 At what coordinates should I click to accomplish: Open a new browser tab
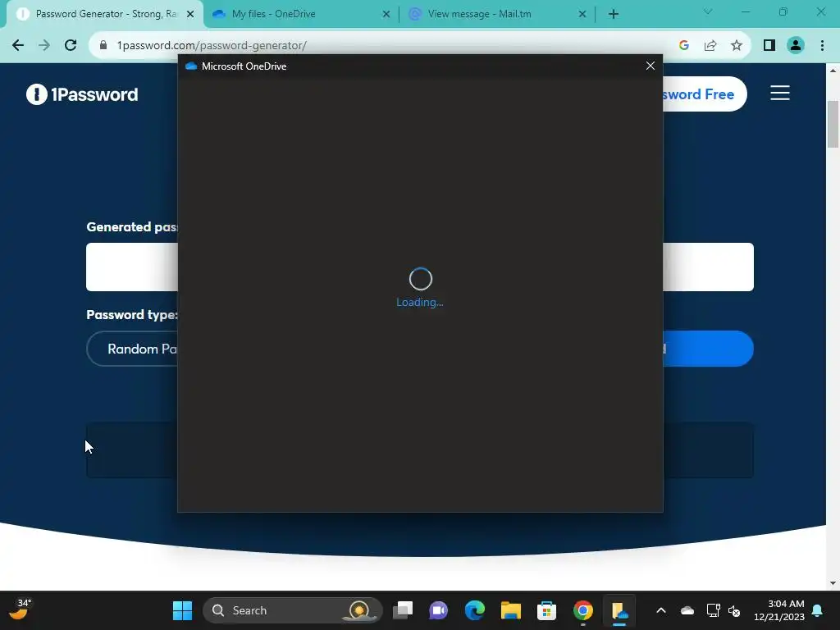click(x=614, y=15)
